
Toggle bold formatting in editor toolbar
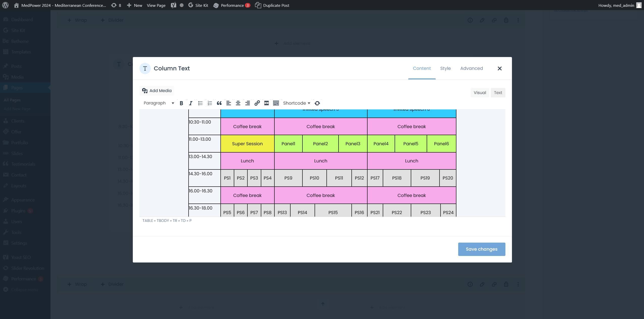(x=181, y=103)
